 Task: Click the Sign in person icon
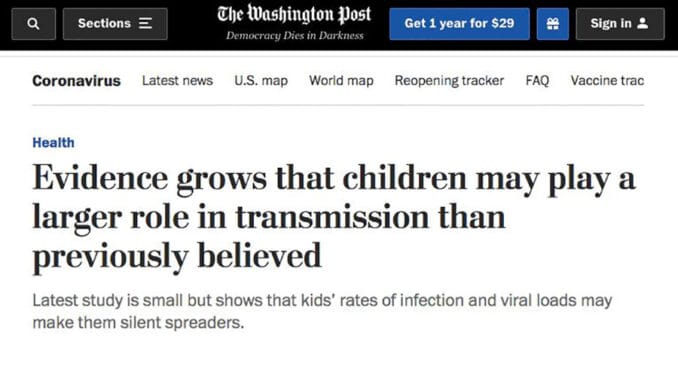[643, 23]
